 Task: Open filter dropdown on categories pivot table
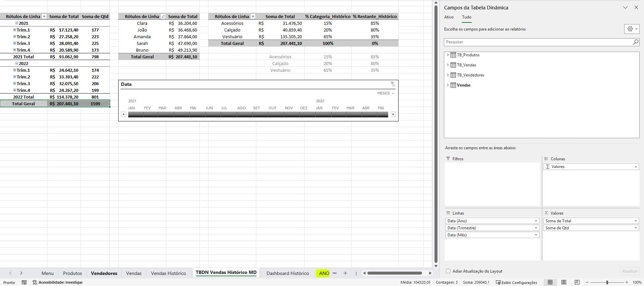click(253, 16)
